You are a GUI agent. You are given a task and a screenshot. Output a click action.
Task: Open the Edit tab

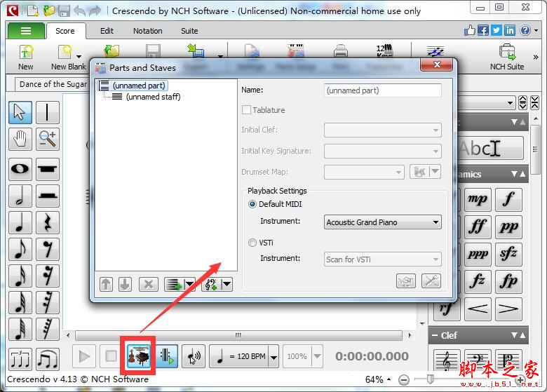[107, 31]
